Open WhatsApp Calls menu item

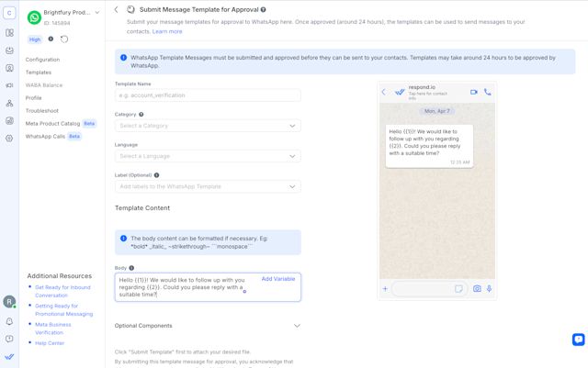pos(45,136)
